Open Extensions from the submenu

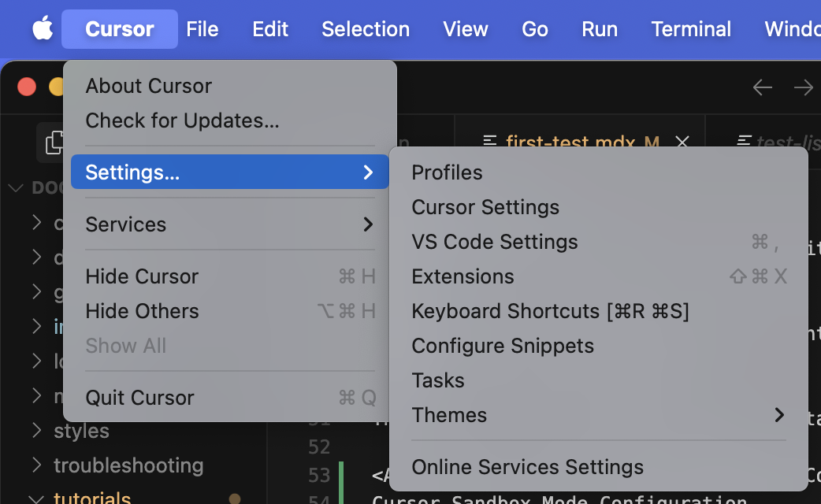tap(599, 276)
